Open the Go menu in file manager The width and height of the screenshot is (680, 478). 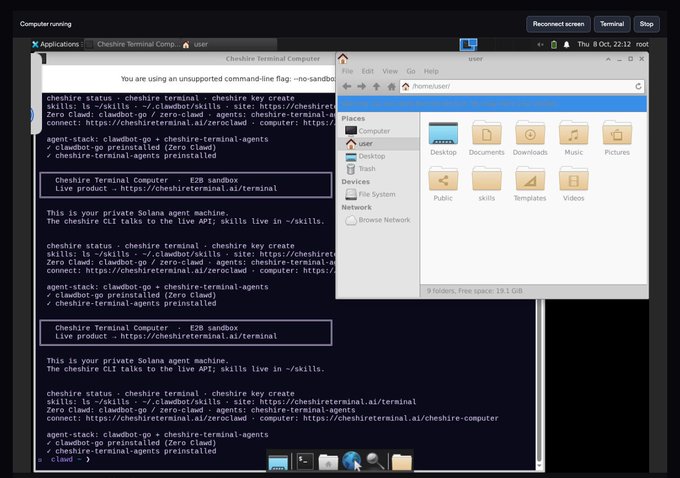tap(411, 71)
